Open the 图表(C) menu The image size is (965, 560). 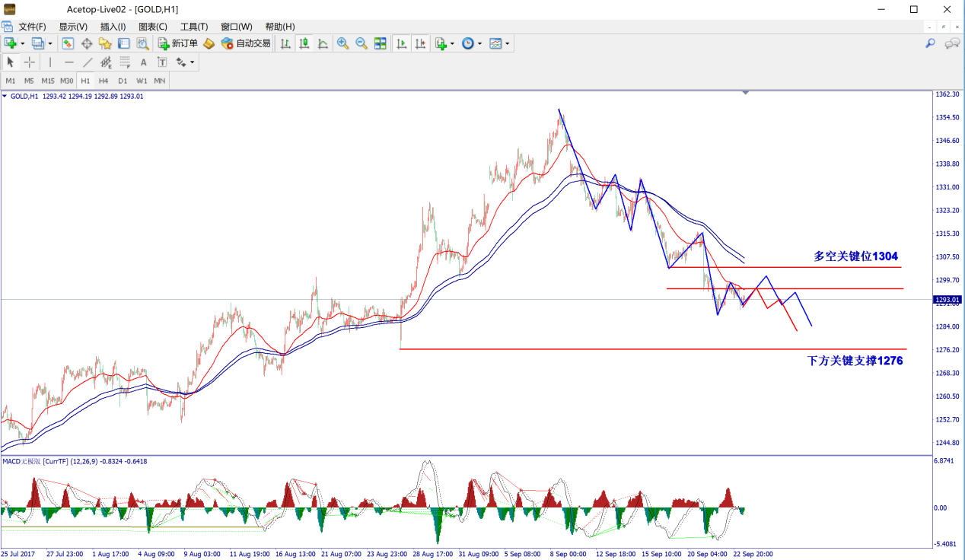(152, 27)
